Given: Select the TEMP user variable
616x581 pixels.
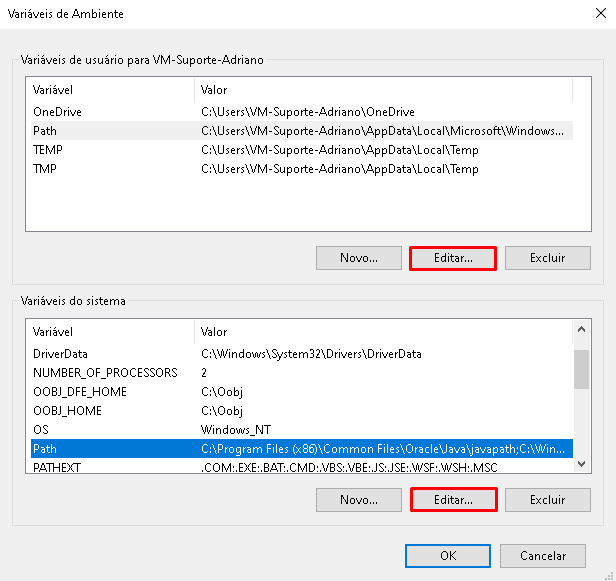Looking at the screenshot, I should [302, 150].
